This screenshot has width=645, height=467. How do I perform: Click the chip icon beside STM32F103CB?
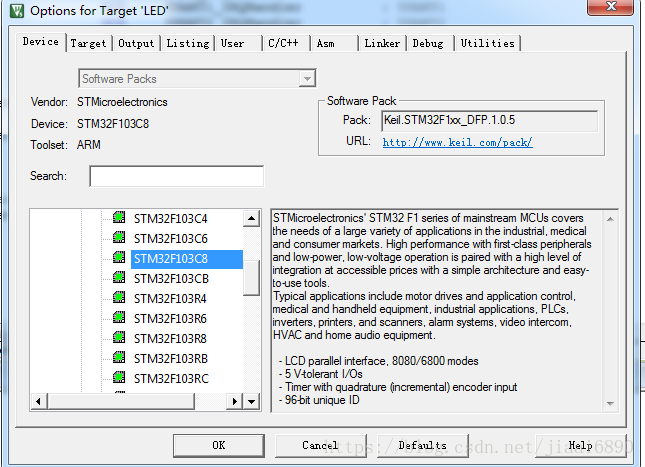tap(119, 277)
